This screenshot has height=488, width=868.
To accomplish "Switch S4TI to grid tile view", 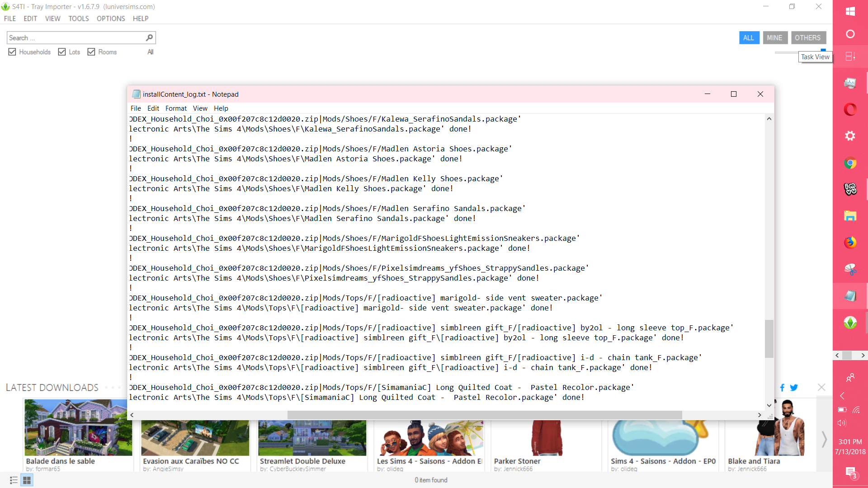I will point(27,480).
